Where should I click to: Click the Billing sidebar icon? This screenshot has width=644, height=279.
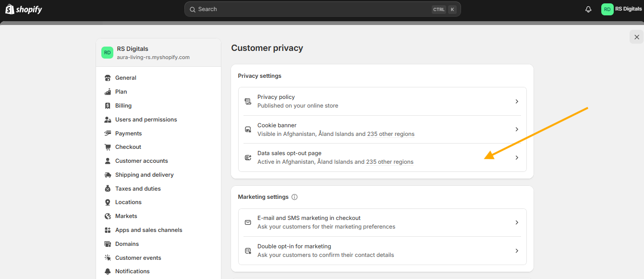(108, 106)
